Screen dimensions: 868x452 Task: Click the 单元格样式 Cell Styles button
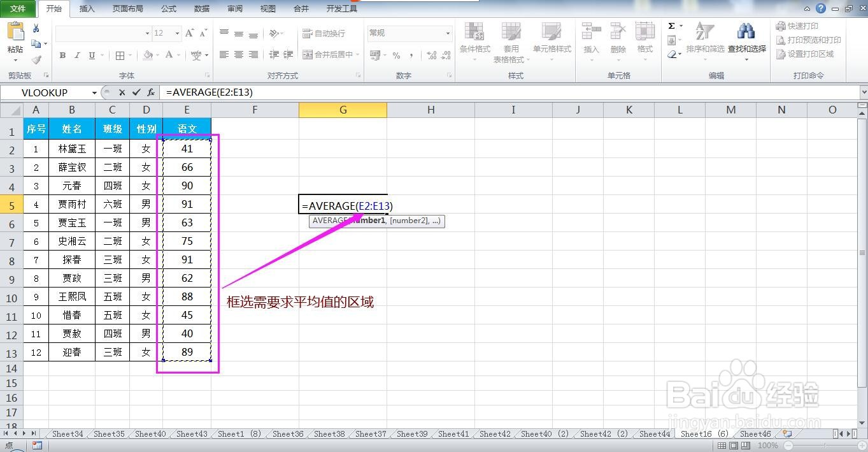pos(552,41)
